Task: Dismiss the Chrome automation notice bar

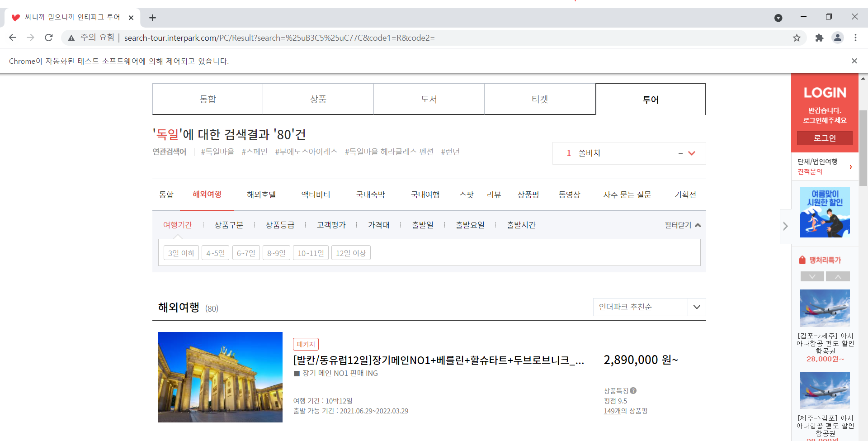Action: coord(854,61)
